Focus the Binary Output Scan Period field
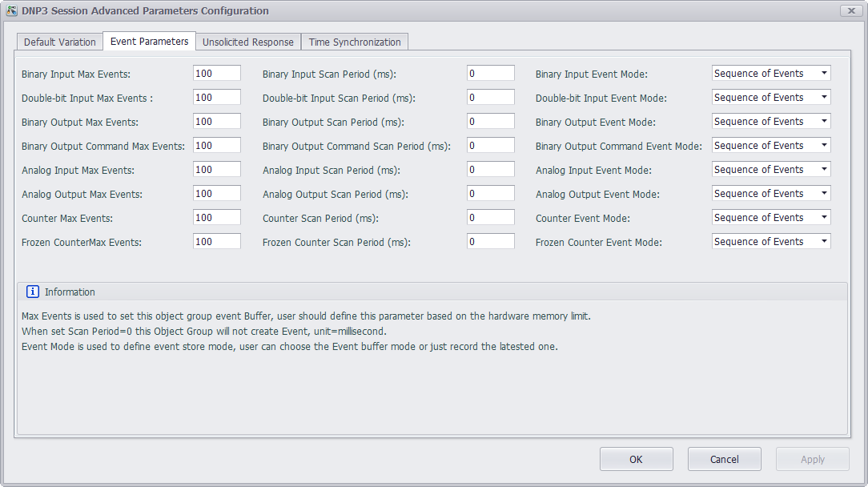The height and width of the screenshot is (487, 868). point(490,122)
